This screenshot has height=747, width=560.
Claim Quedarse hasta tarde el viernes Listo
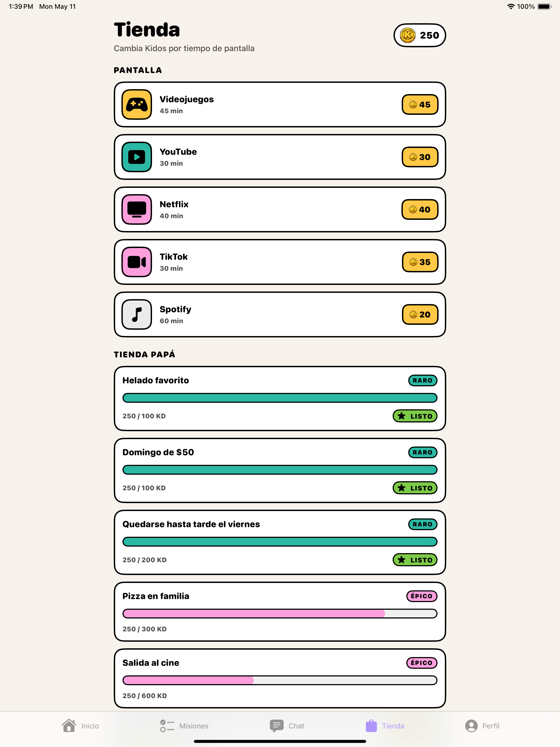(x=415, y=560)
